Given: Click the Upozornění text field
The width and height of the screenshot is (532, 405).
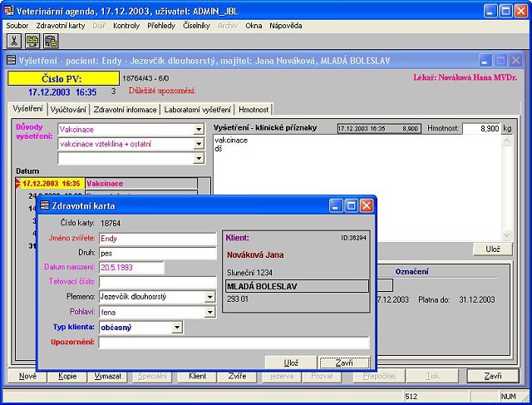Looking at the screenshot, I should (x=234, y=342).
